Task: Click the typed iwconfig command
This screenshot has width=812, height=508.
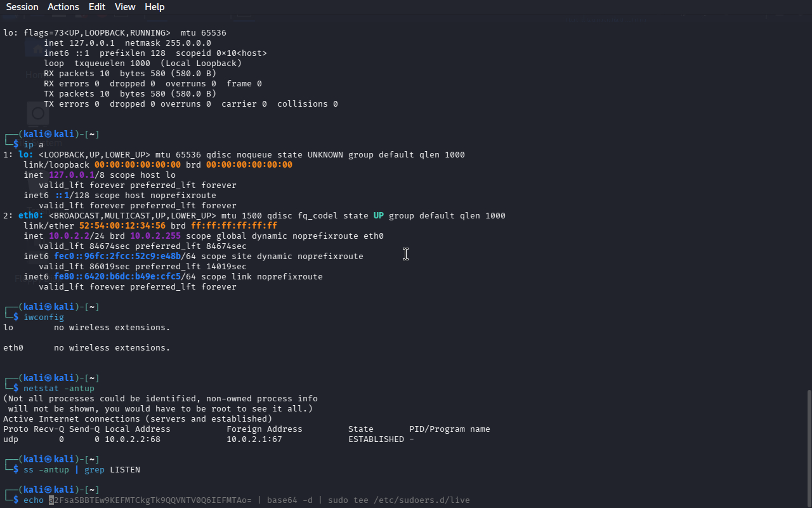Action: [x=44, y=317]
